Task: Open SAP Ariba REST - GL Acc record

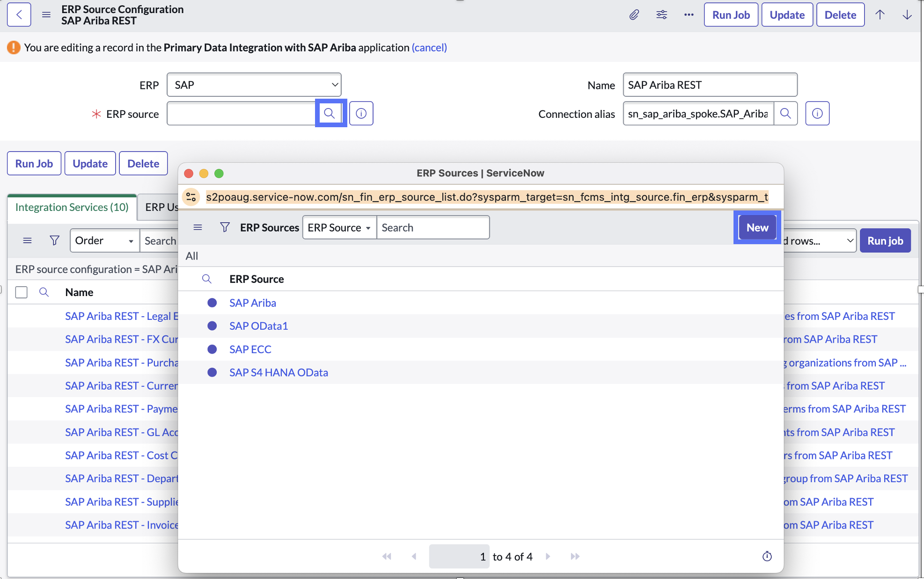Action: (122, 432)
